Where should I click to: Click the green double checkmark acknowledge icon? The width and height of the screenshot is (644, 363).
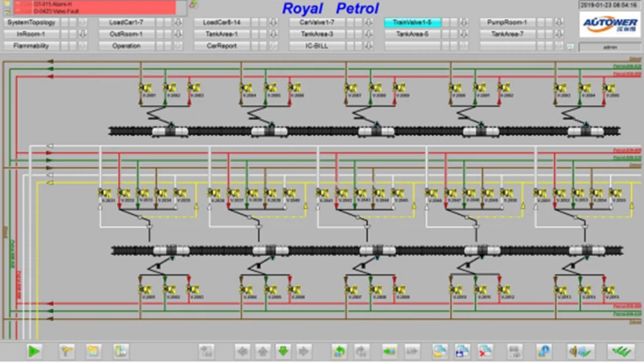click(621, 351)
